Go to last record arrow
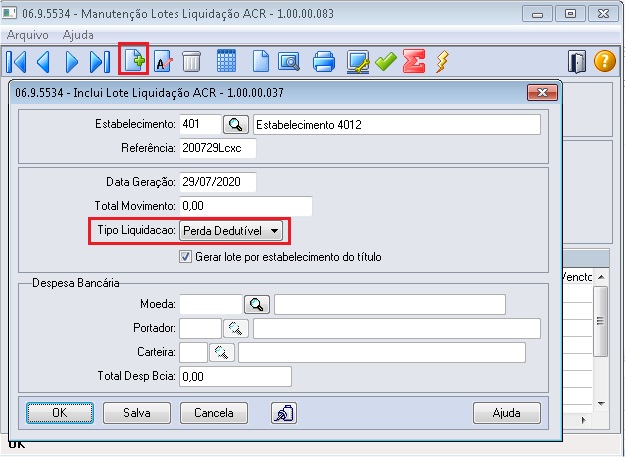The height and width of the screenshot is (457, 625). 100,62
